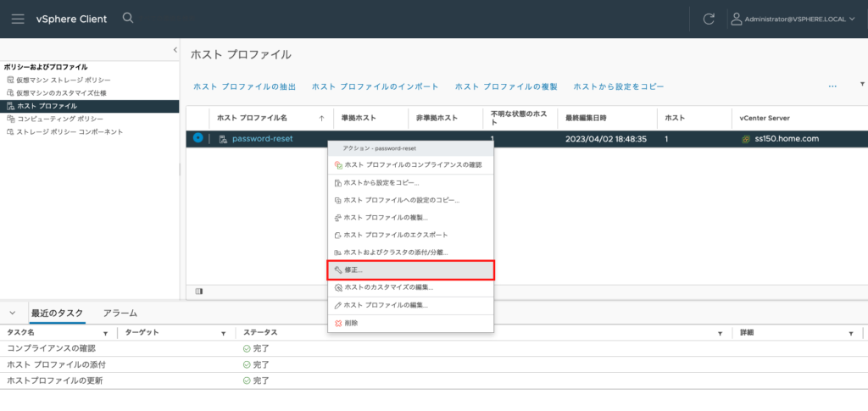Click the ストレージ ポリシー コンポーネント icon
This screenshot has width=868, height=411.
click(10, 131)
